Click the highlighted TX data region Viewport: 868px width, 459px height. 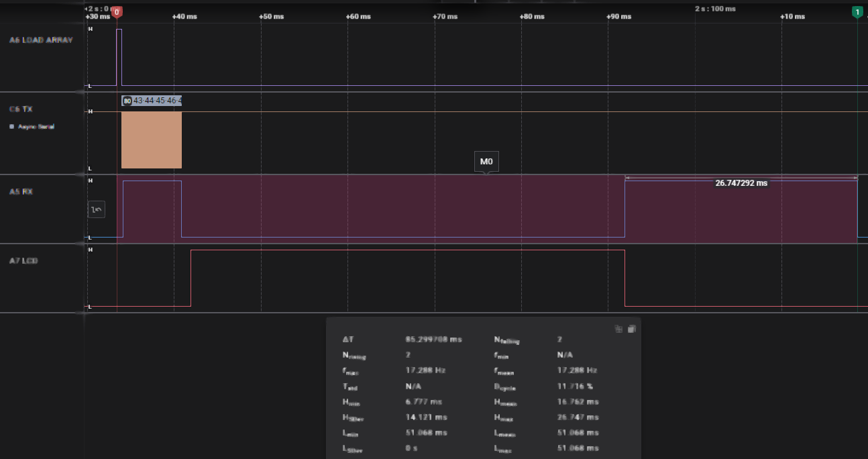click(151, 140)
